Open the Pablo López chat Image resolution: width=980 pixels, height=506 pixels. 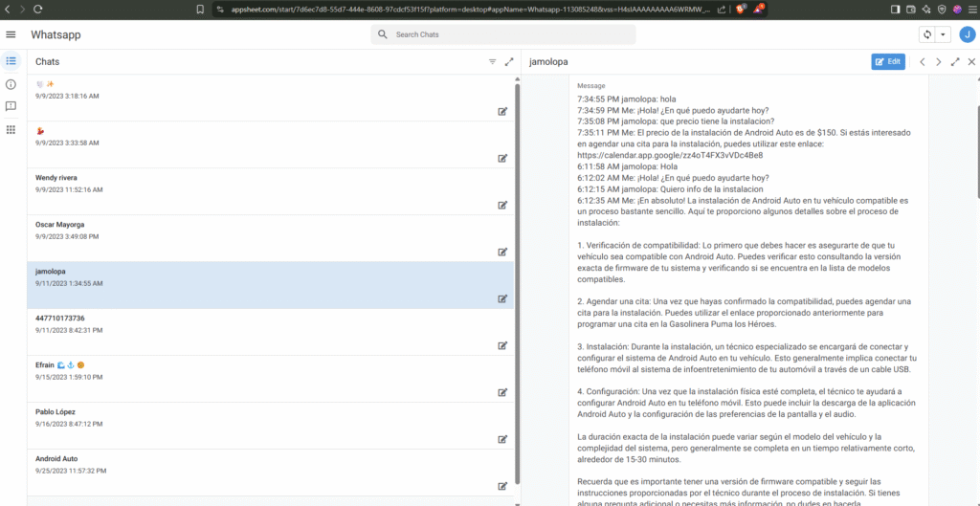(270, 426)
